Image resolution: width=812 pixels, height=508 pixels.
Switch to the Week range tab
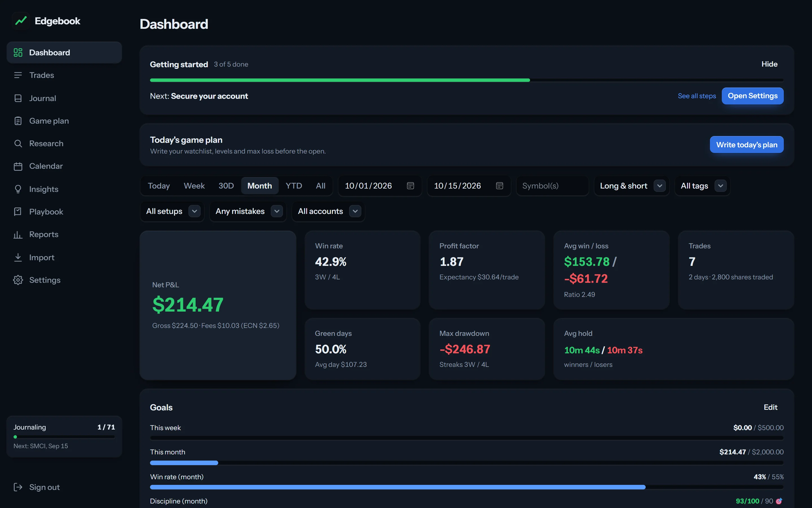pyautogui.click(x=194, y=186)
